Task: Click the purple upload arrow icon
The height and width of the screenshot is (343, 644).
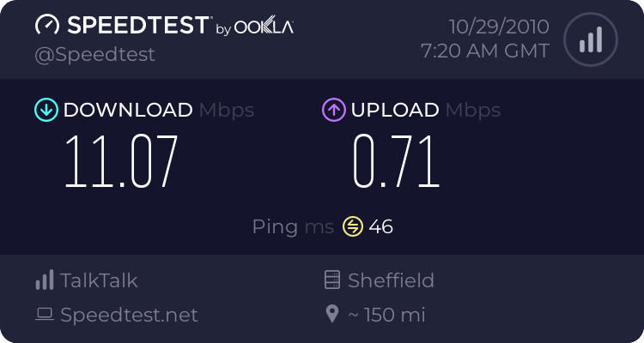Action: (333, 110)
